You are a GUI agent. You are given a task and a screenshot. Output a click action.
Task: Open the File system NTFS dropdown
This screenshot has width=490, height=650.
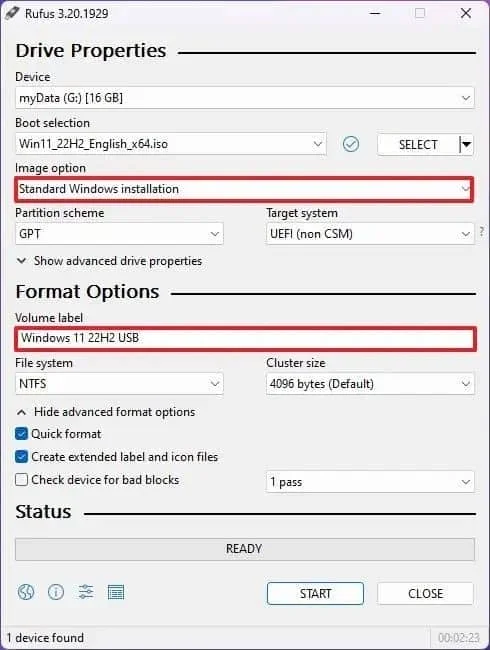[x=119, y=384]
